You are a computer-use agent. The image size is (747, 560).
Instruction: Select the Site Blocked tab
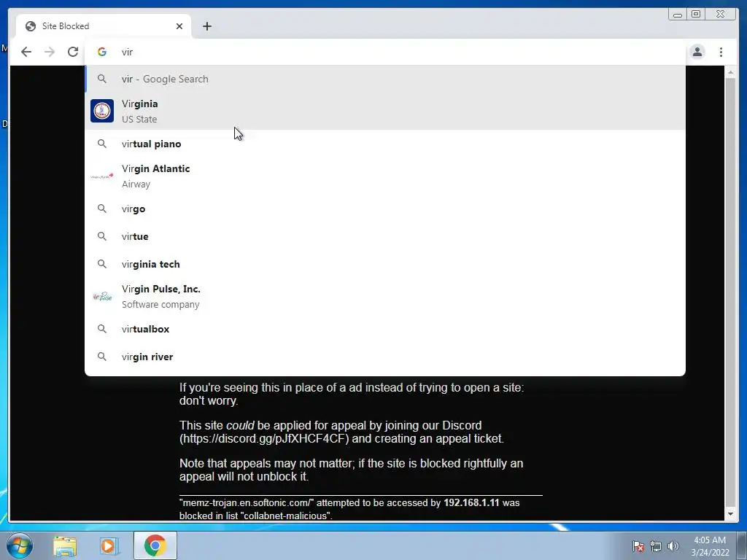point(104,26)
